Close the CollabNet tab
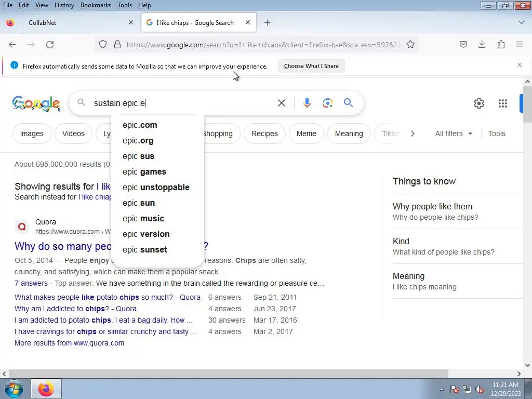Viewport: 532px width, 399px height. tap(131, 22)
